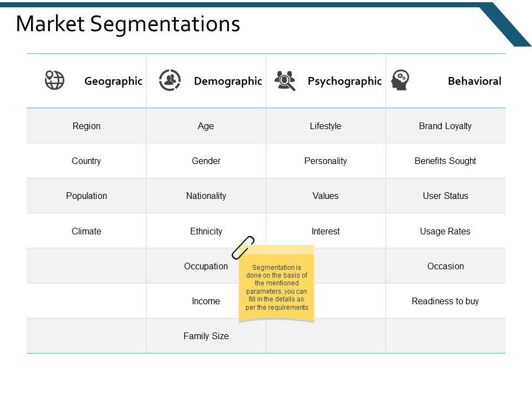Click the Nationality cell
The width and height of the screenshot is (532, 399).
(206, 196)
